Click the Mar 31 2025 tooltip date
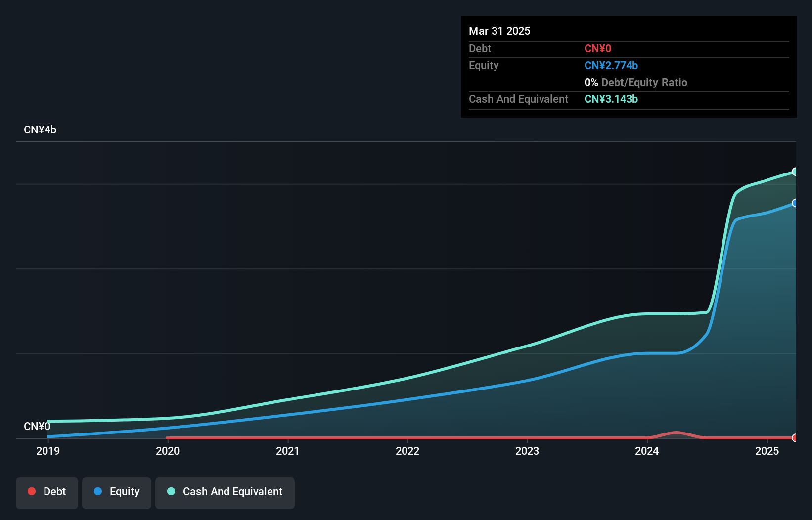This screenshot has width=812, height=520. click(x=499, y=31)
